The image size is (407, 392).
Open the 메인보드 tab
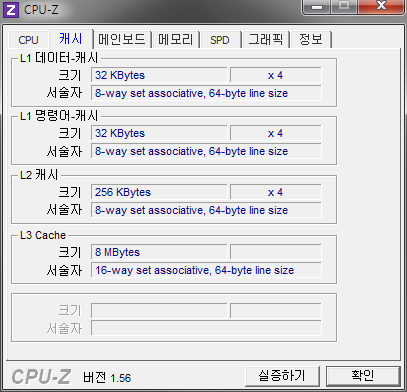click(122, 40)
